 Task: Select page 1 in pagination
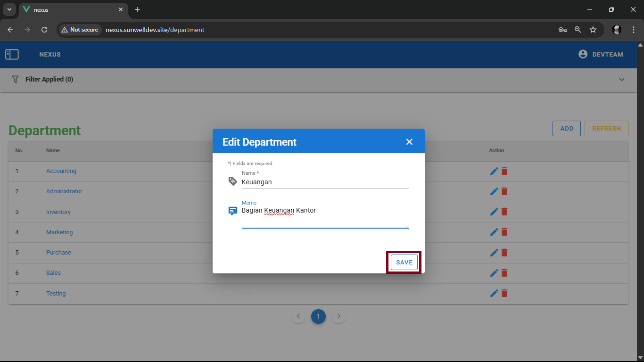coord(318,317)
